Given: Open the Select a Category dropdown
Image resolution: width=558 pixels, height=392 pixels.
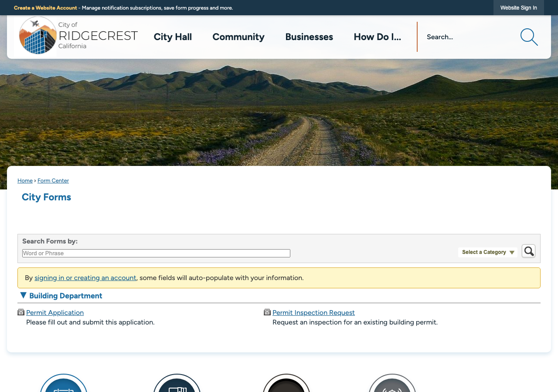Looking at the screenshot, I should (x=488, y=252).
